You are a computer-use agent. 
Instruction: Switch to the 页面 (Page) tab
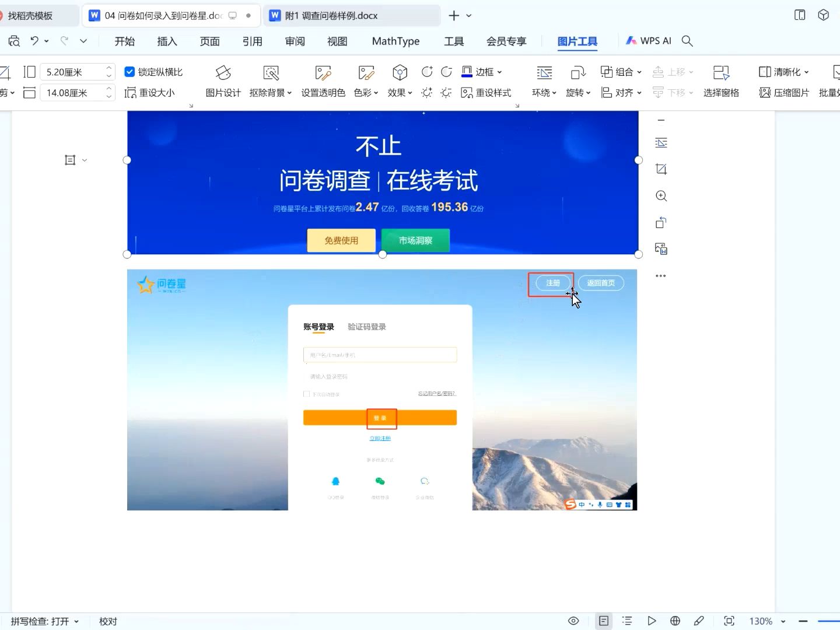click(209, 41)
